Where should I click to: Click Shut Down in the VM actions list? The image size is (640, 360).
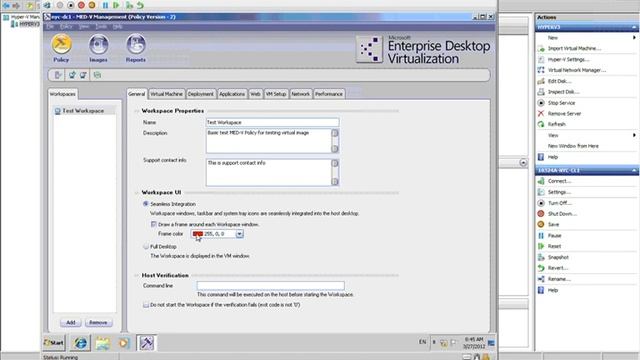pos(562,214)
